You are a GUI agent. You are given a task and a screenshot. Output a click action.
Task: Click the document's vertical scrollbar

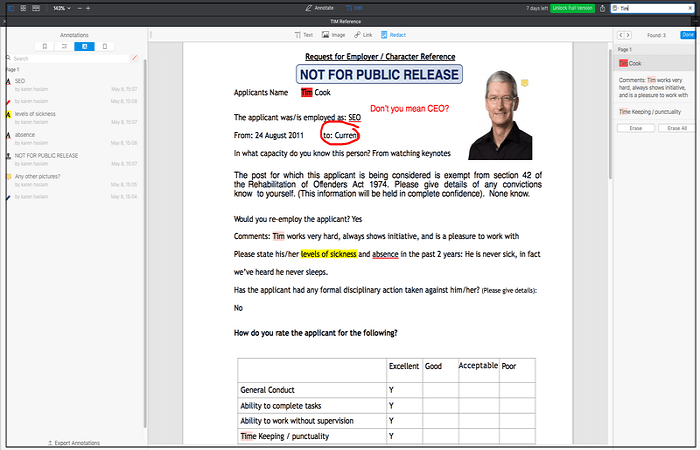click(x=610, y=112)
